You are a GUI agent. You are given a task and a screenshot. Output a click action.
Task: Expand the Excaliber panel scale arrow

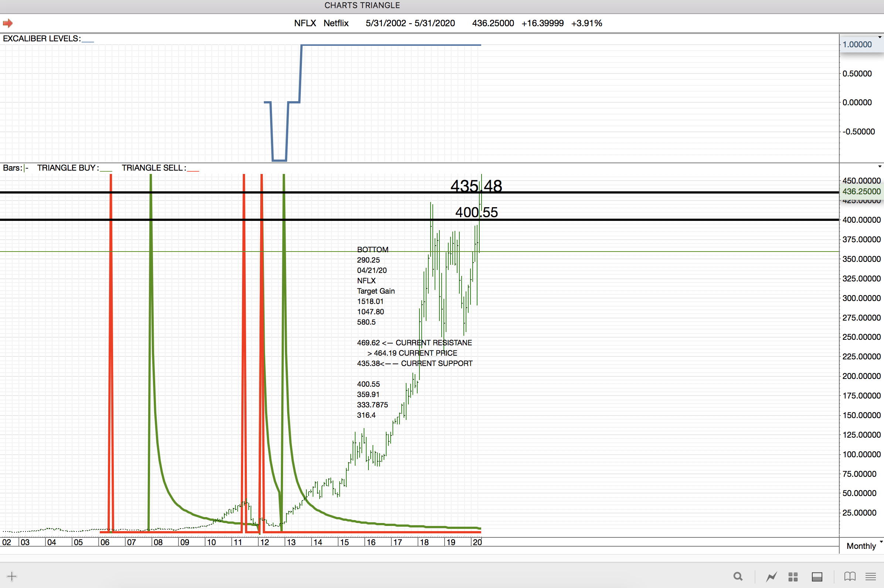click(880, 37)
